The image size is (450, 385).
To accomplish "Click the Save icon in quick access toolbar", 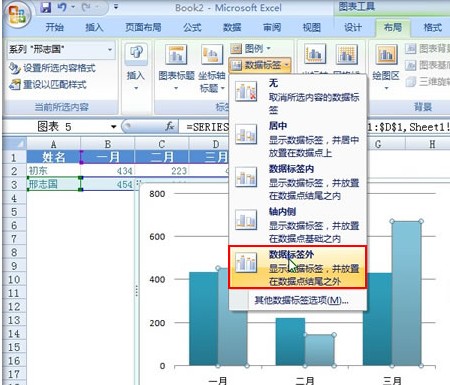I will (46, 7).
